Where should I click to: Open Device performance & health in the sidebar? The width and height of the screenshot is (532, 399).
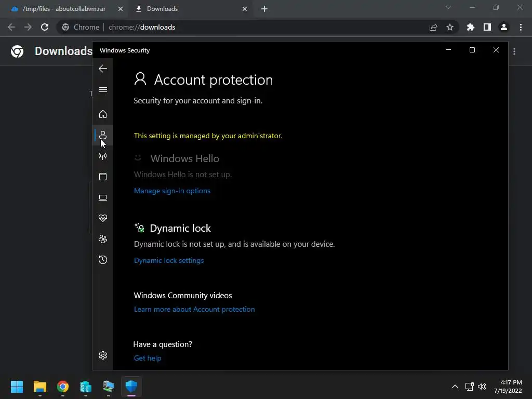[x=103, y=218]
